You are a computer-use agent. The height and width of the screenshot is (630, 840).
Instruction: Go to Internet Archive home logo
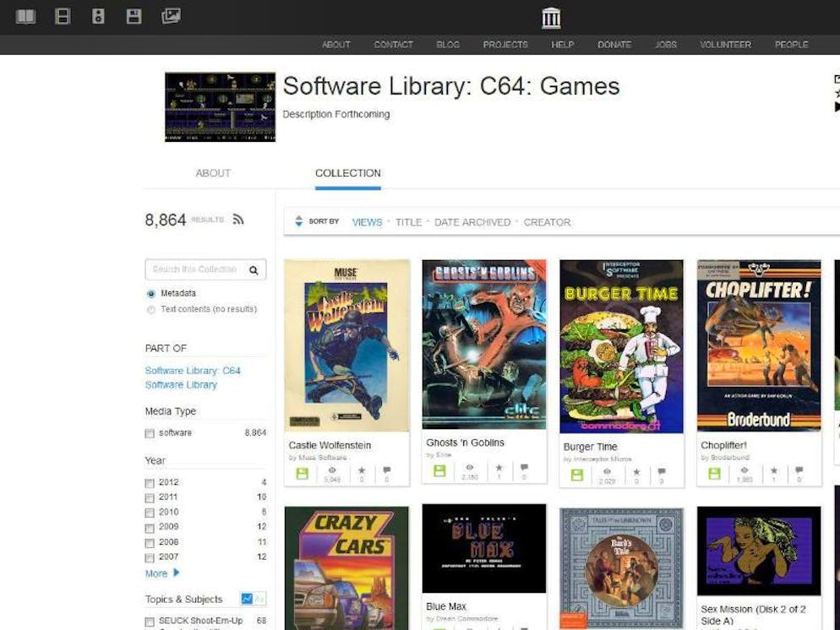pos(551,19)
